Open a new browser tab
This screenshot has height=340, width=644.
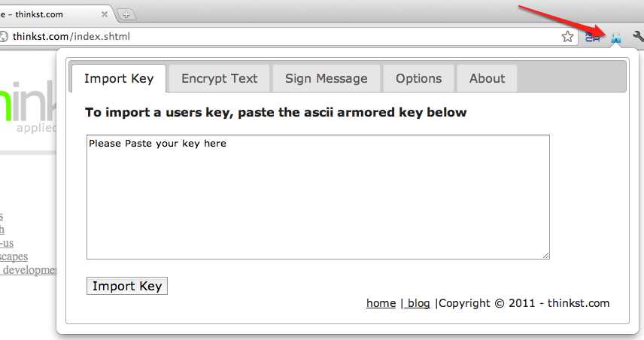pyautogui.click(x=126, y=14)
